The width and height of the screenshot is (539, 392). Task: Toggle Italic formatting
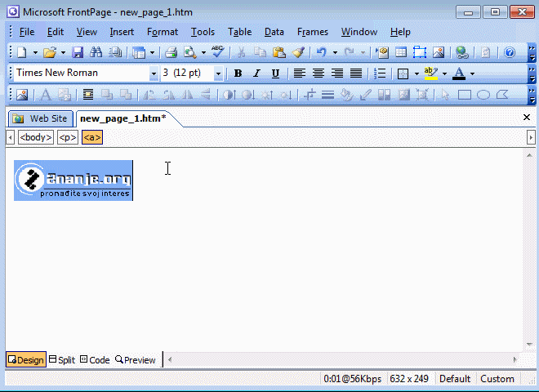point(256,73)
